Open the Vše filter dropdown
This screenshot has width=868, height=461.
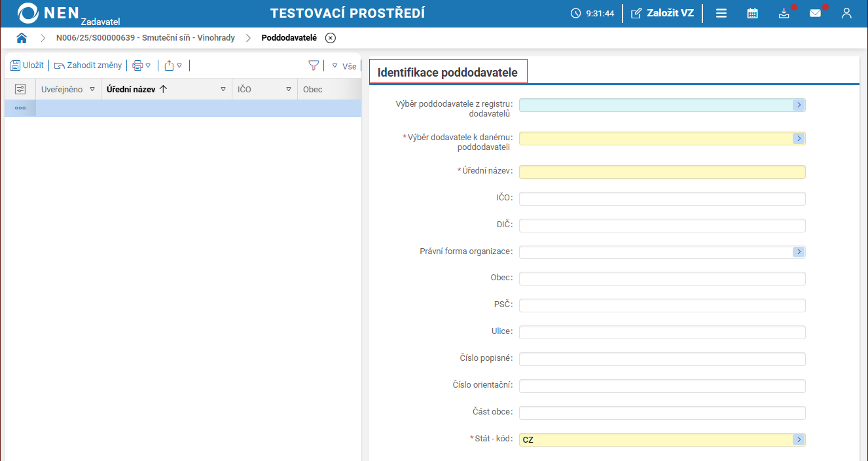click(344, 66)
